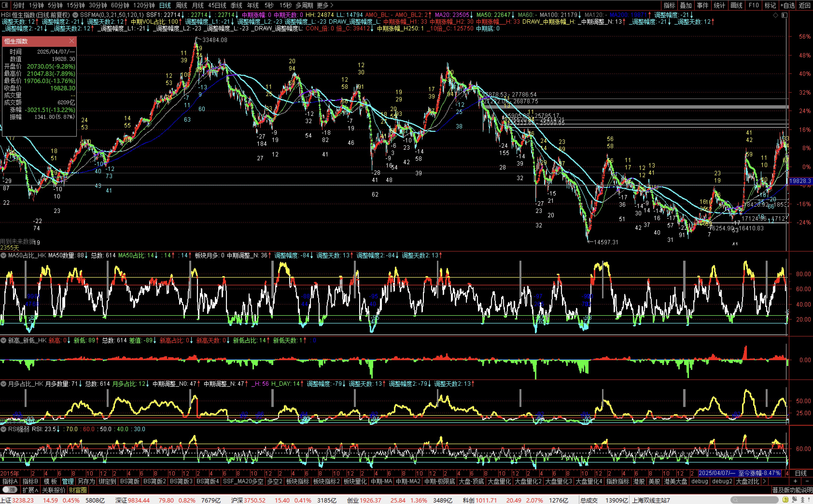Collapse the RSI强弱 indicator panel

[x=3, y=429]
